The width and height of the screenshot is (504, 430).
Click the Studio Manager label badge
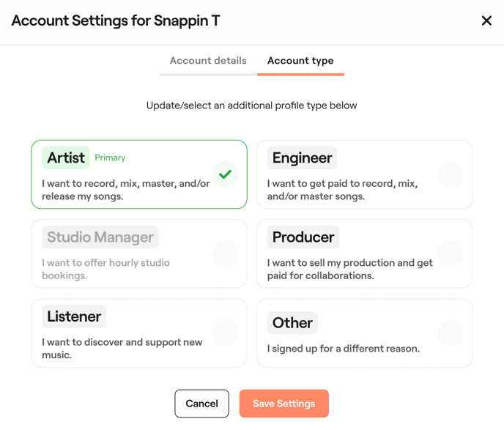[x=100, y=237]
